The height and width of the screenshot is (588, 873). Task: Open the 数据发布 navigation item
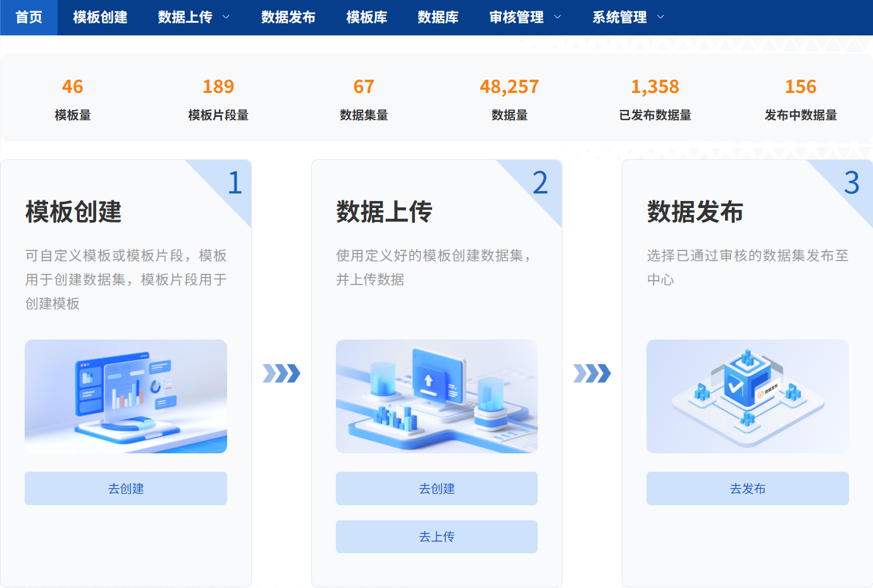288,17
